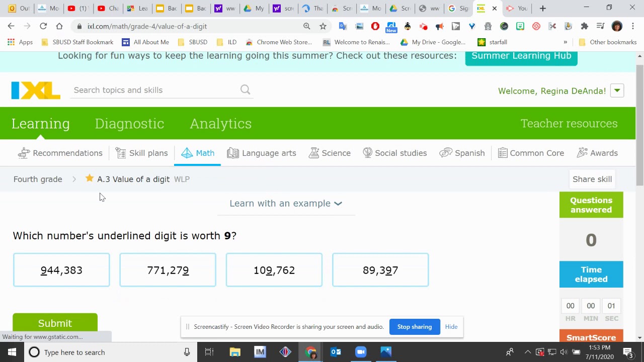644x362 pixels.
Task: Choose answer 771,279
Action: click(x=168, y=270)
